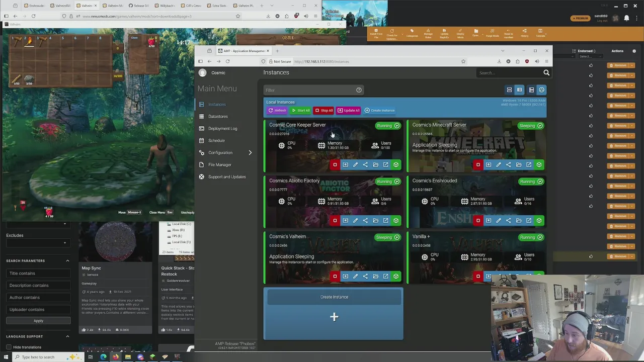Reload the AMP browser page

227,61
